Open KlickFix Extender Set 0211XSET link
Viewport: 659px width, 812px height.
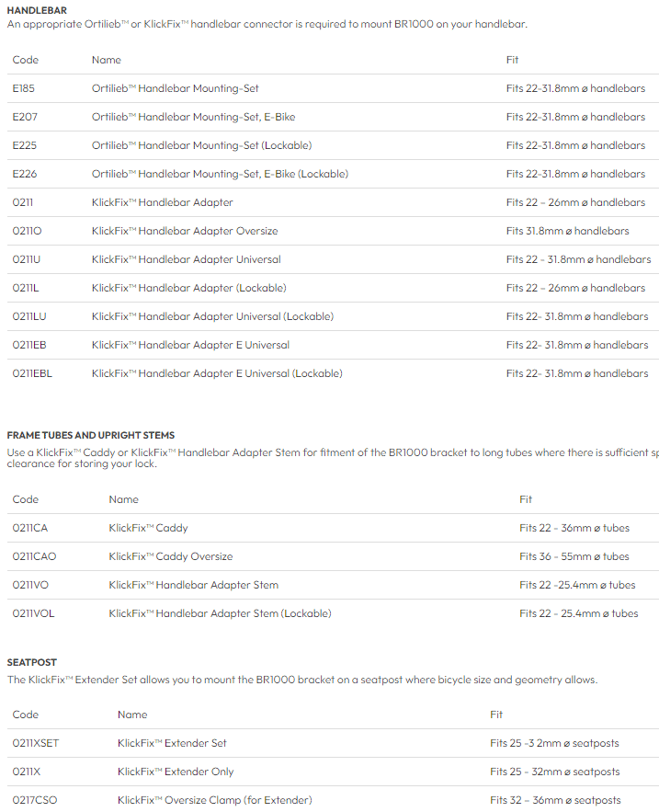pyautogui.click(x=172, y=743)
